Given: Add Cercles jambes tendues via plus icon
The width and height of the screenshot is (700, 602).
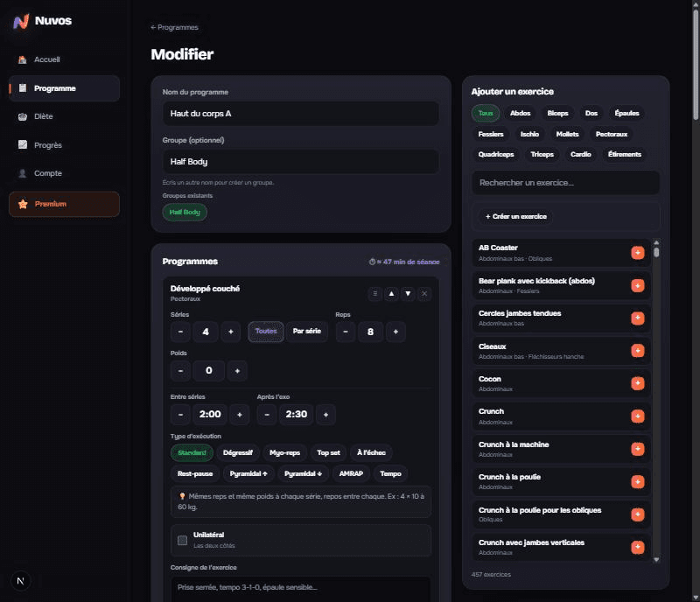Looking at the screenshot, I should point(638,318).
